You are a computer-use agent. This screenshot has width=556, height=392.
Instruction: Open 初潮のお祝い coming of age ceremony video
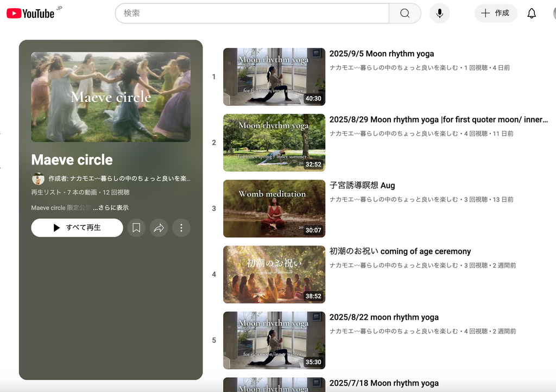pos(400,251)
